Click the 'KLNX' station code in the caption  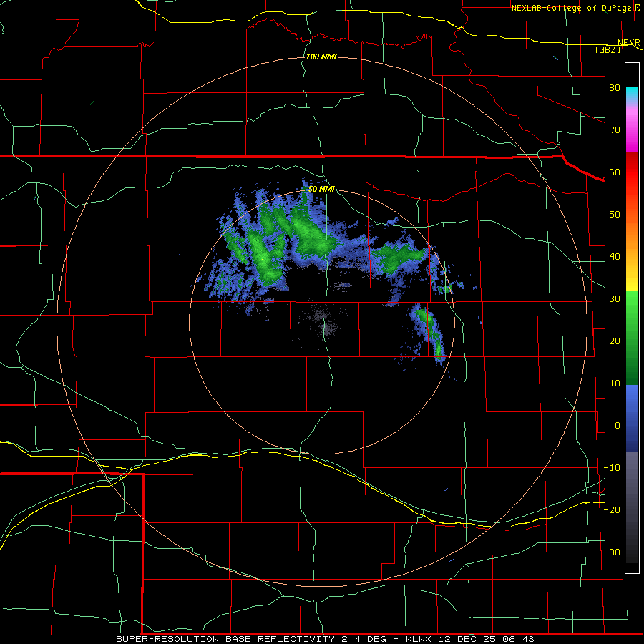tap(420, 639)
